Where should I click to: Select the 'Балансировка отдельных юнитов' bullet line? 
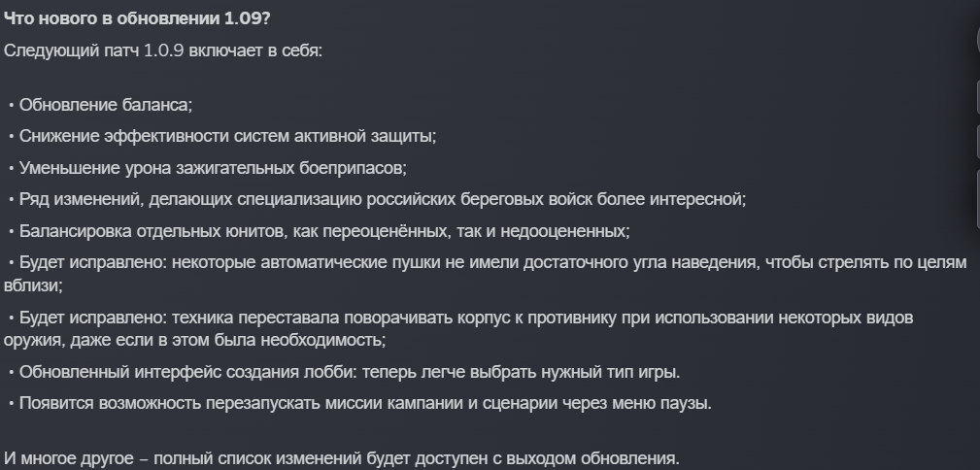coord(320,231)
